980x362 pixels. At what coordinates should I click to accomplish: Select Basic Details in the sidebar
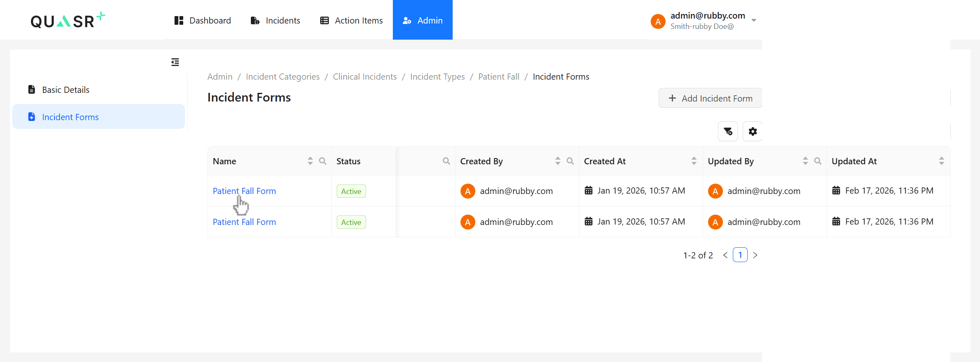[x=66, y=90]
